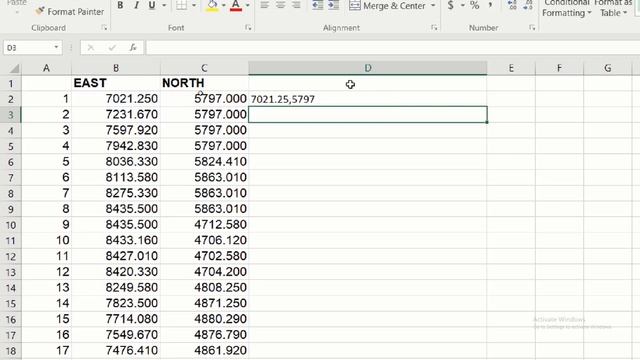
Task: Select cell with value 8249.580
Action: tap(116, 287)
